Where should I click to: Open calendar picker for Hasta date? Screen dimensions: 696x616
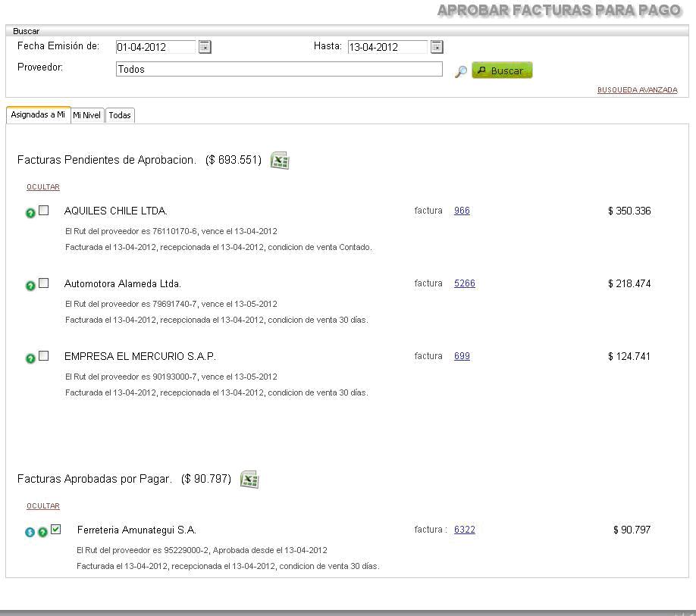pyautogui.click(x=437, y=46)
